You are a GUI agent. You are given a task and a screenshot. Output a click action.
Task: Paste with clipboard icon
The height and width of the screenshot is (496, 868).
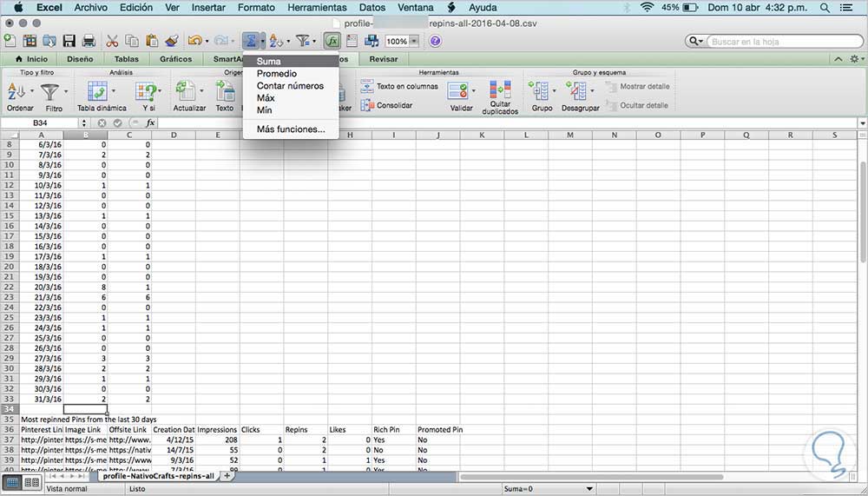(152, 41)
